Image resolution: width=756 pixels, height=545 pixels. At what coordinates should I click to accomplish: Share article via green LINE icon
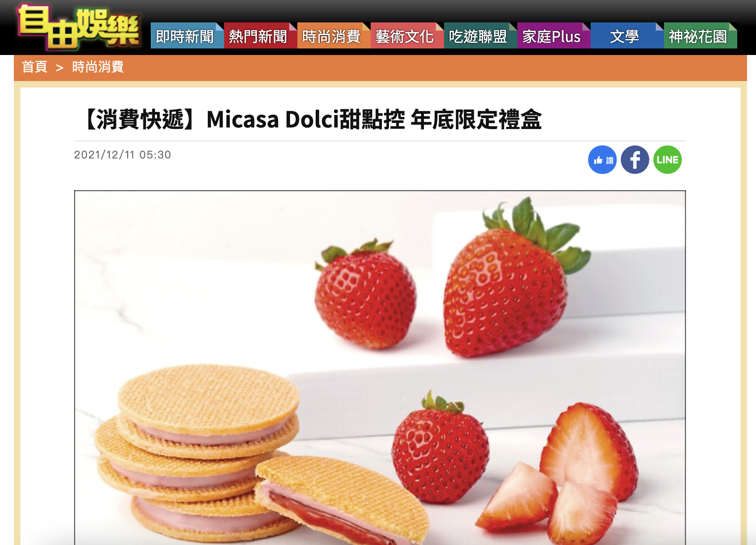667,160
